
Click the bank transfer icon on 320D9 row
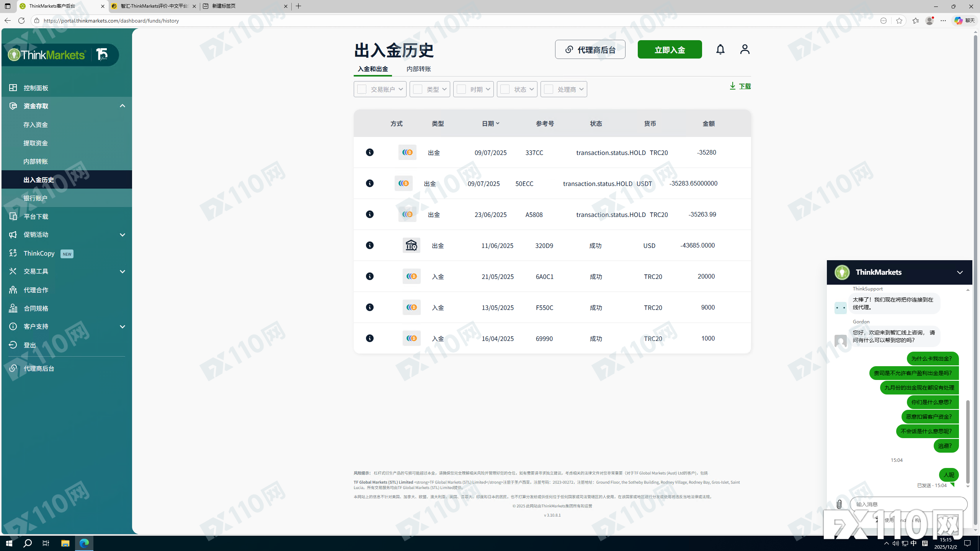pyautogui.click(x=411, y=245)
